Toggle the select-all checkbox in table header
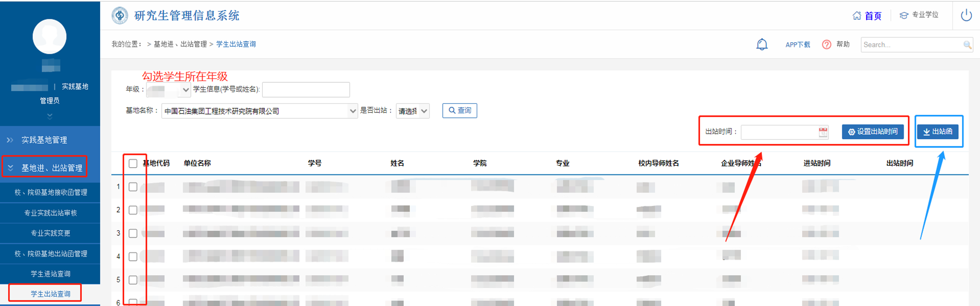 133,164
